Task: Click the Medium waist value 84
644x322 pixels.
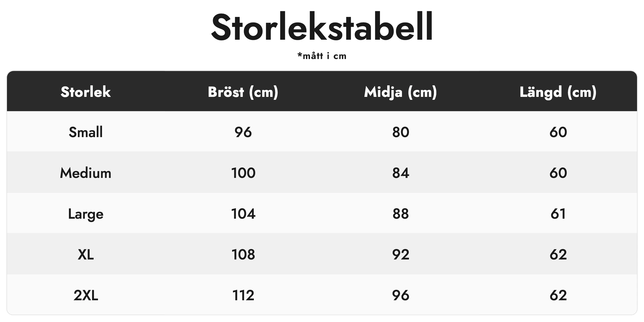Action: tap(401, 173)
